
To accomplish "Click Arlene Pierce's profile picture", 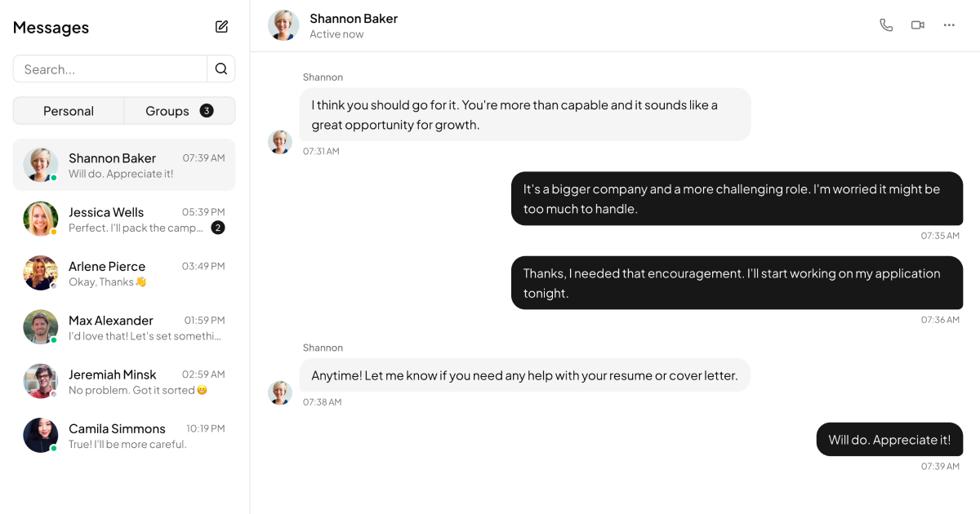I will click(x=41, y=273).
